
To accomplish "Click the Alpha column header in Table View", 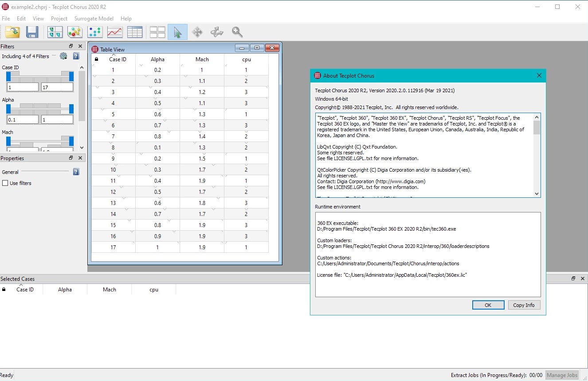I will [157, 59].
